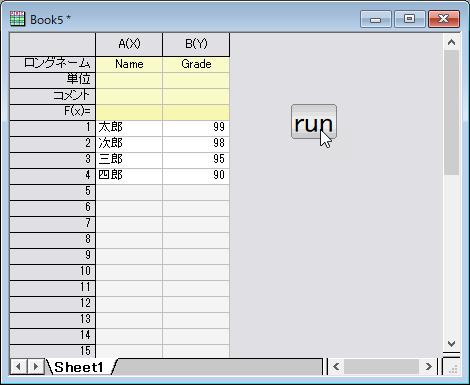Screen dimensions: 470x385
Task: Select row header 1
Action: tap(53, 128)
